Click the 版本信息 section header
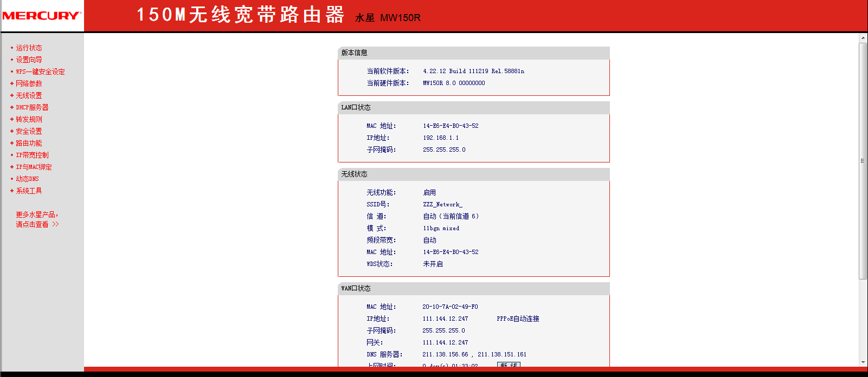 pos(474,53)
